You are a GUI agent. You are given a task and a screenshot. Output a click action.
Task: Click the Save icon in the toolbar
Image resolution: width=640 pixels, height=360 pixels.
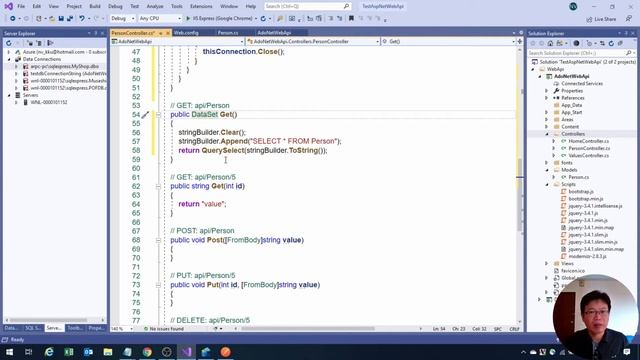(x=61, y=18)
